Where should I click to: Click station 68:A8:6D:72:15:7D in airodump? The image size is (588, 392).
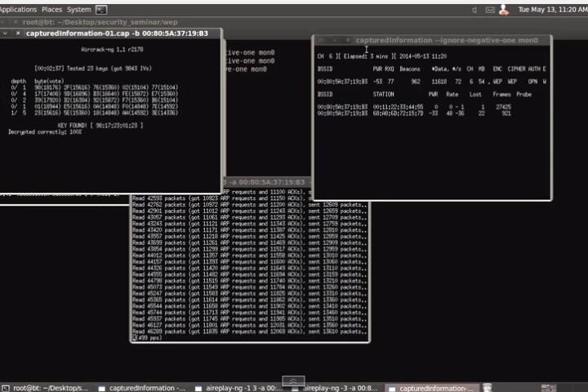pyautogui.click(x=398, y=114)
